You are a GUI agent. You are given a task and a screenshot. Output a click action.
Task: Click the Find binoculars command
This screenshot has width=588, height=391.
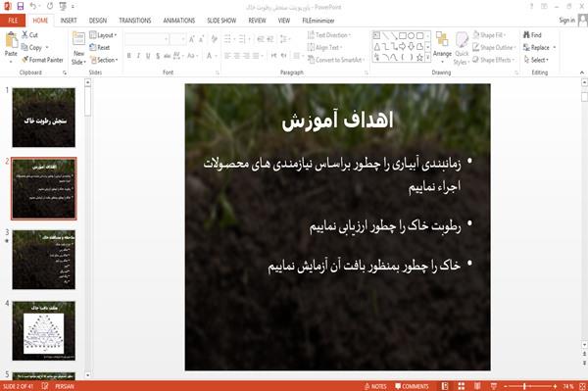point(532,35)
